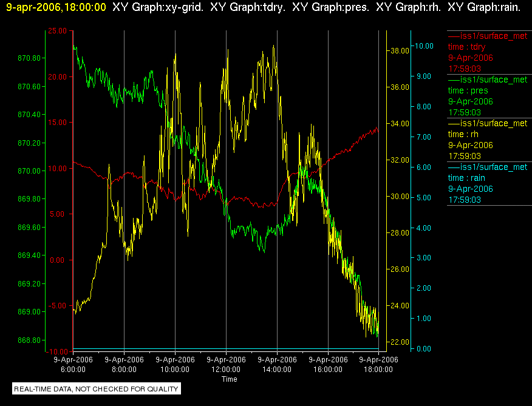The width and height of the screenshot is (532, 406).
Task: Click the red axis value 5.00
Action: pyautogui.click(x=59, y=214)
